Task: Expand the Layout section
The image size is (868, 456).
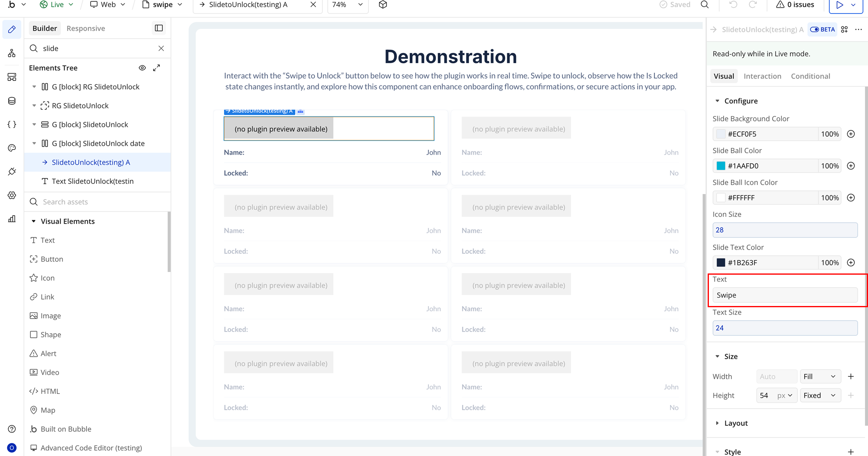Action: pos(736,423)
